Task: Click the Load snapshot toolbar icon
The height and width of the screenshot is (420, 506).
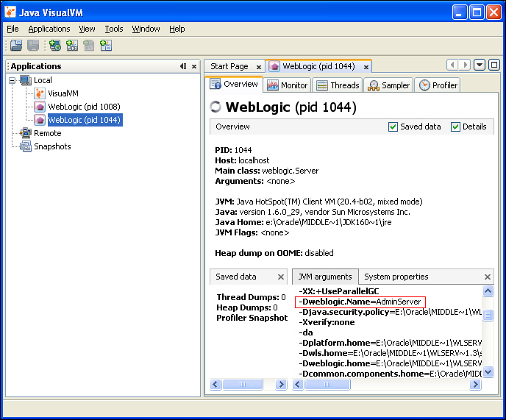Action: (16, 46)
